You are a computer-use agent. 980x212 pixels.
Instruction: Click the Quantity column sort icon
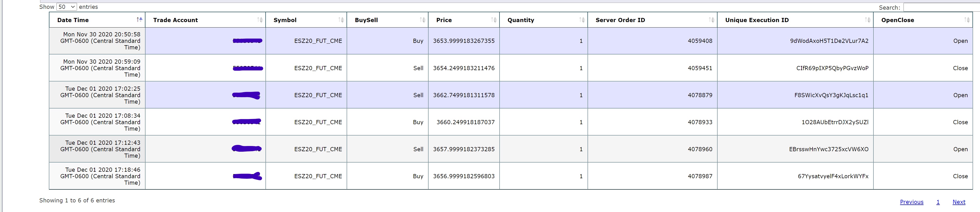tap(582, 20)
